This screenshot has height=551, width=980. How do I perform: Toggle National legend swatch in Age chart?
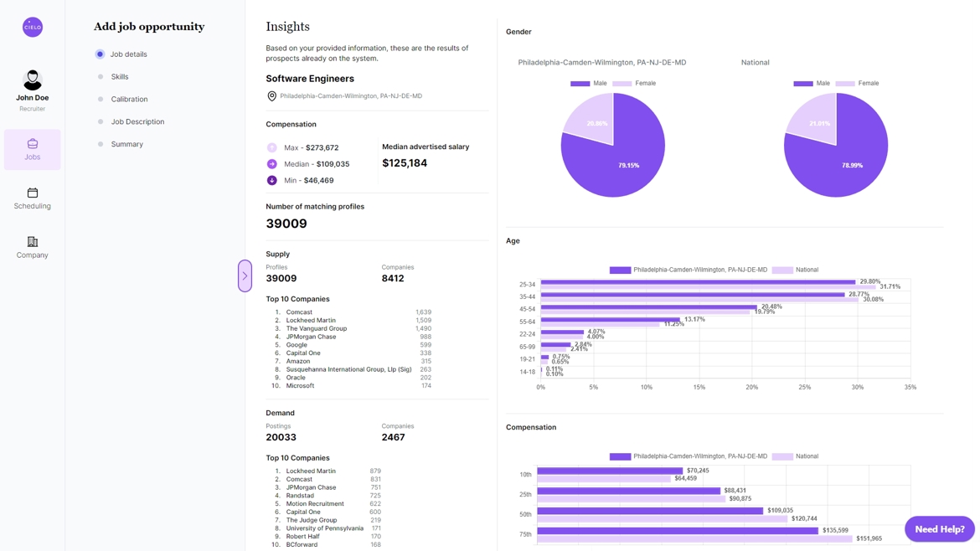pos(781,270)
